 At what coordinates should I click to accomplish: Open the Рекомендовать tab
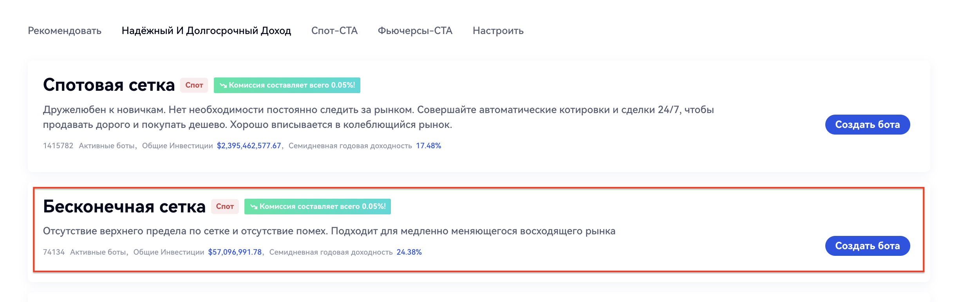(x=65, y=31)
